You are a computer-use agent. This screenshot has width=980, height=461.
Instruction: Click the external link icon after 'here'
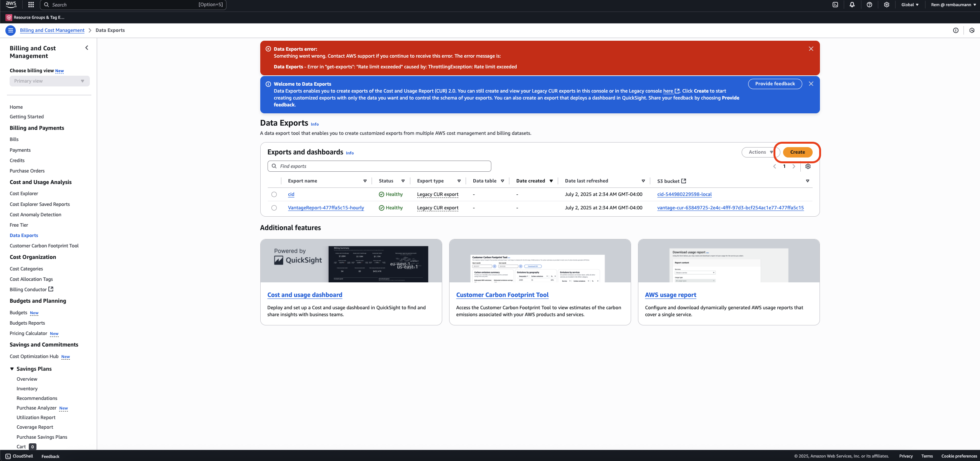[x=677, y=91]
